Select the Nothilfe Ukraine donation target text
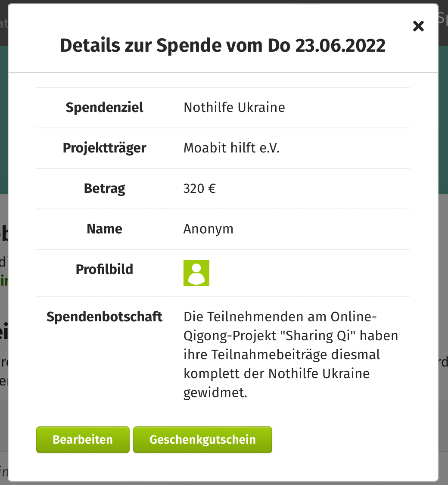Screen dimensions: 448x485 234,108
